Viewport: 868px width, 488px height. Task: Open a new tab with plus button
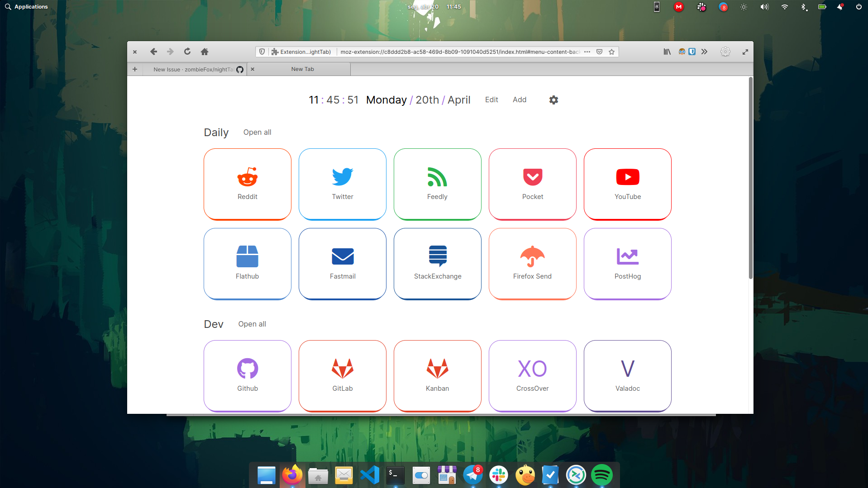[x=134, y=69]
